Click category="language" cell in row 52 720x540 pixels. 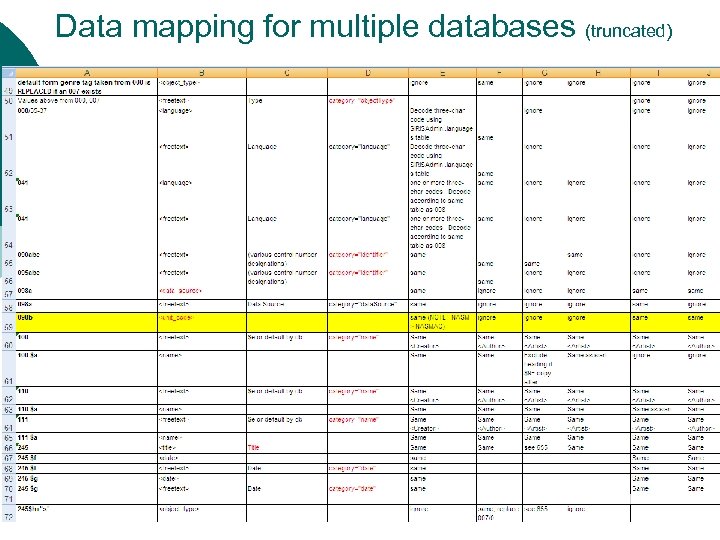tap(368, 160)
